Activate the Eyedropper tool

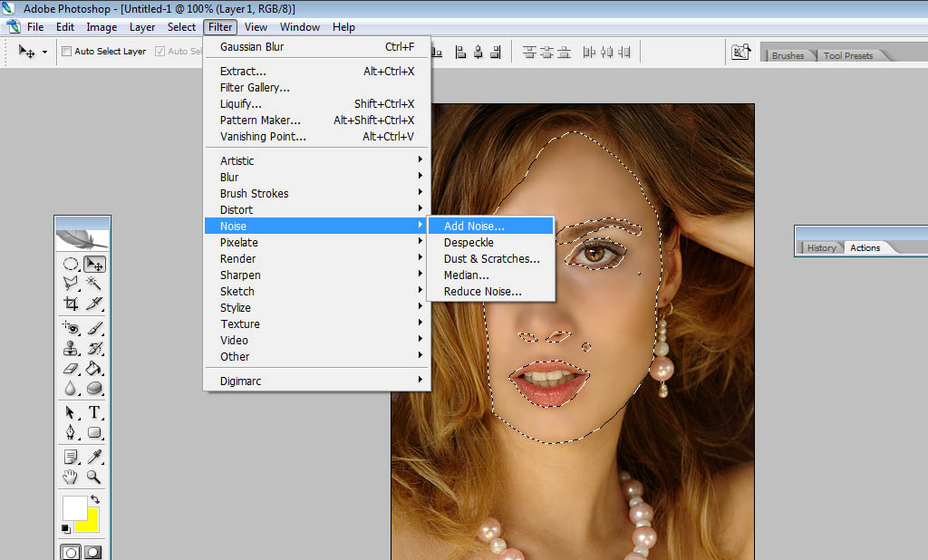94,456
